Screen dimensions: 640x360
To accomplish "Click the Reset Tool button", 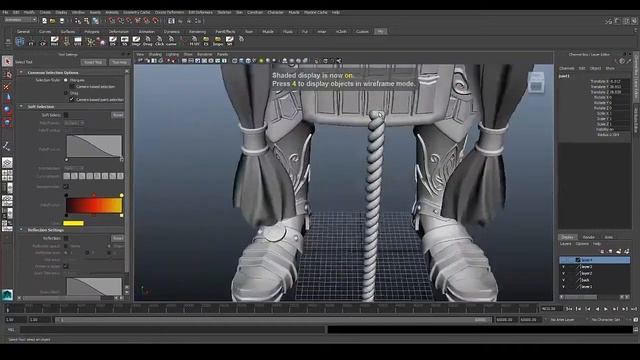I will pyautogui.click(x=93, y=62).
